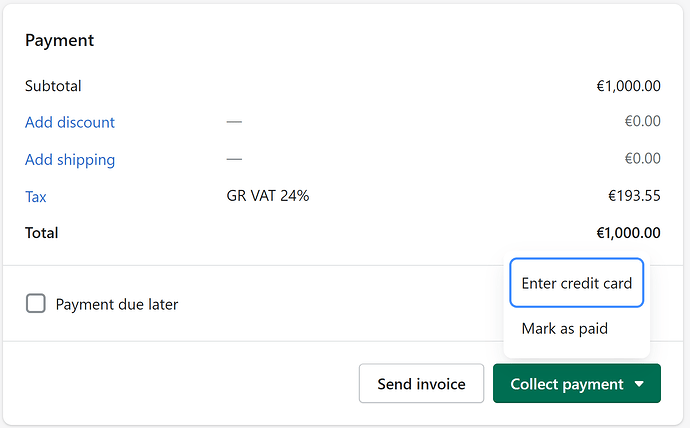The width and height of the screenshot is (690, 428).
Task: Click the bold Total row label
Action: 42,233
